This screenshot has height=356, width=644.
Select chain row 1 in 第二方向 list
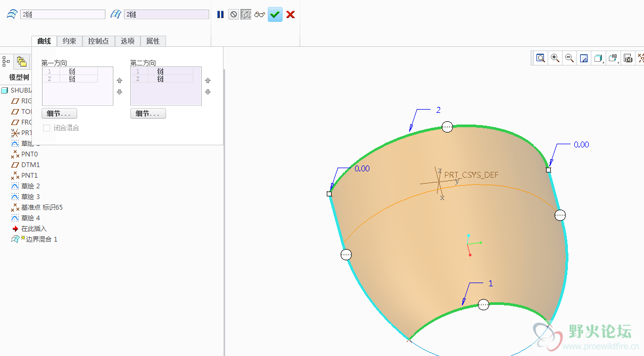162,71
